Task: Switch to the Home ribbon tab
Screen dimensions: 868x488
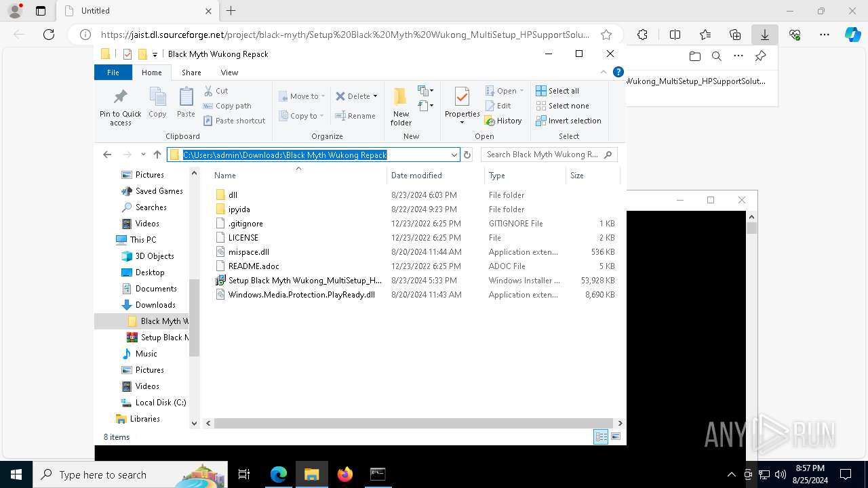Action: pos(152,73)
